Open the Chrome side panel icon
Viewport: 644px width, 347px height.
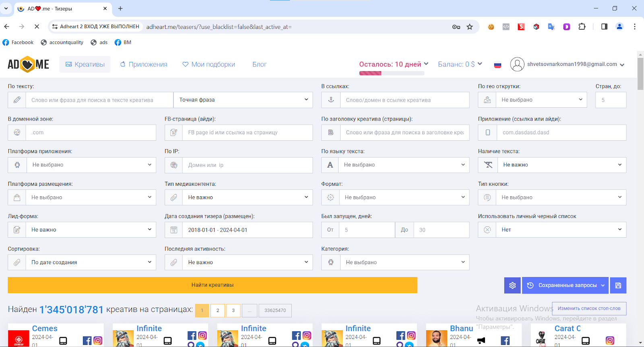(604, 27)
